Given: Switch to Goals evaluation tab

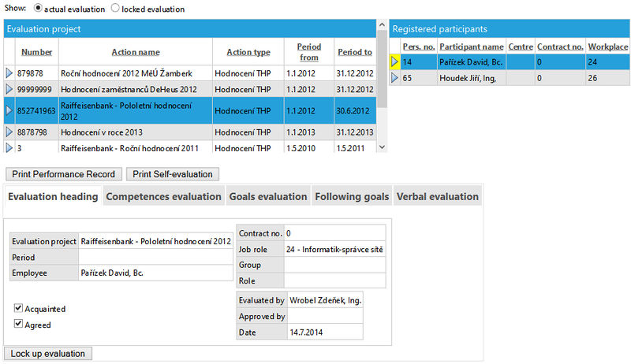Looking at the screenshot, I should pyautogui.click(x=268, y=196).
